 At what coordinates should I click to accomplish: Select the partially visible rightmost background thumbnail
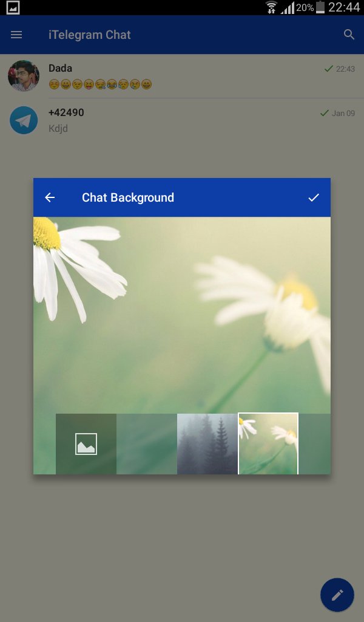(315, 444)
